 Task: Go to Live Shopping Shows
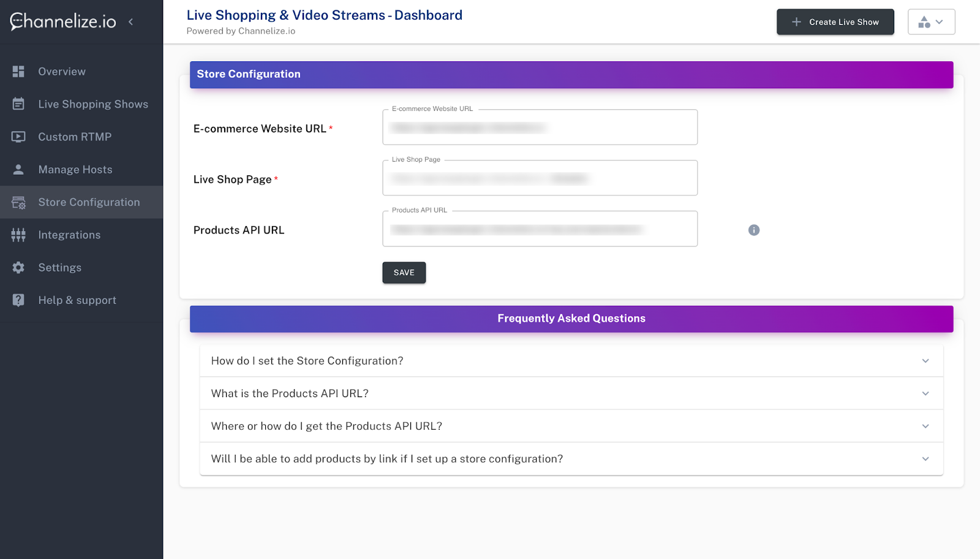[x=81, y=104]
